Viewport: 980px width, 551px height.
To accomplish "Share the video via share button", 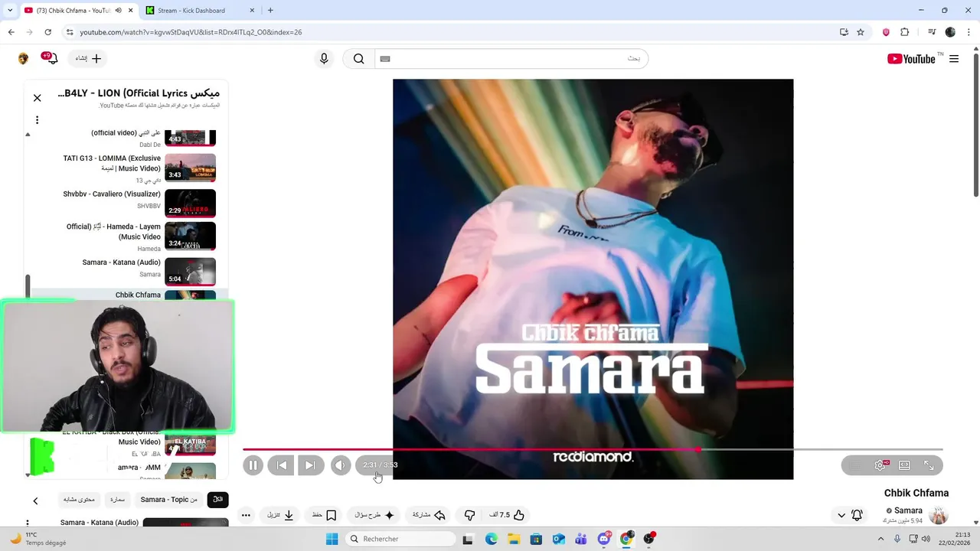I will click(429, 515).
